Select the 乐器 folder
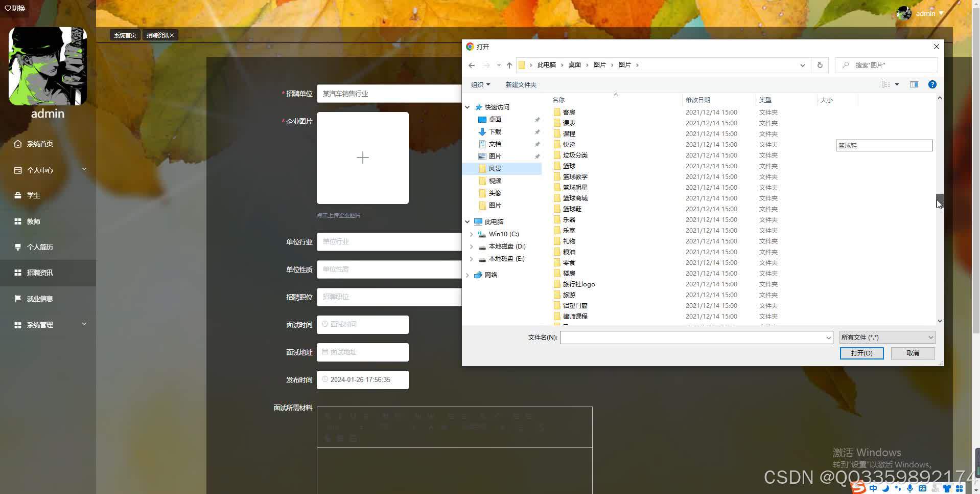Viewport: 980px width, 494px height. click(x=569, y=220)
